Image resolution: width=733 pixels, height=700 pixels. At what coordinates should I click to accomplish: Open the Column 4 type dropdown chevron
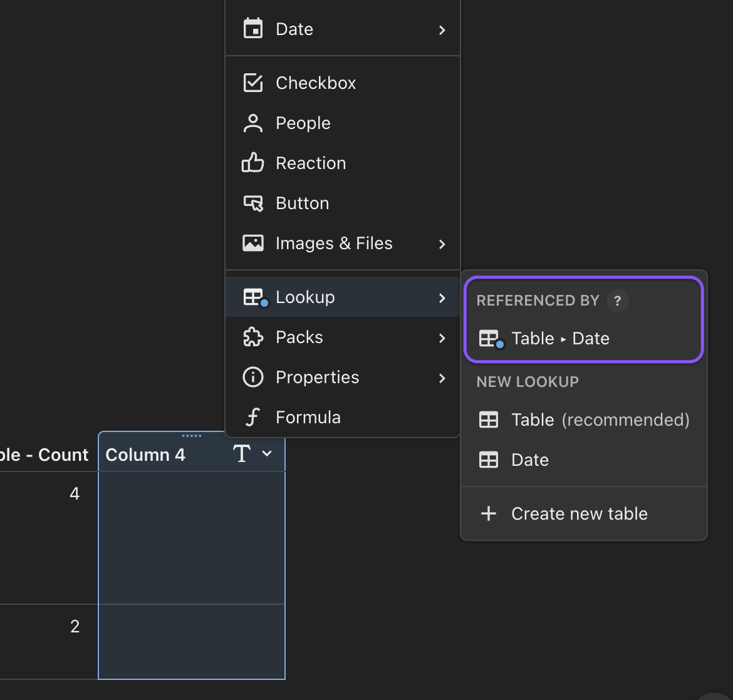tap(267, 454)
